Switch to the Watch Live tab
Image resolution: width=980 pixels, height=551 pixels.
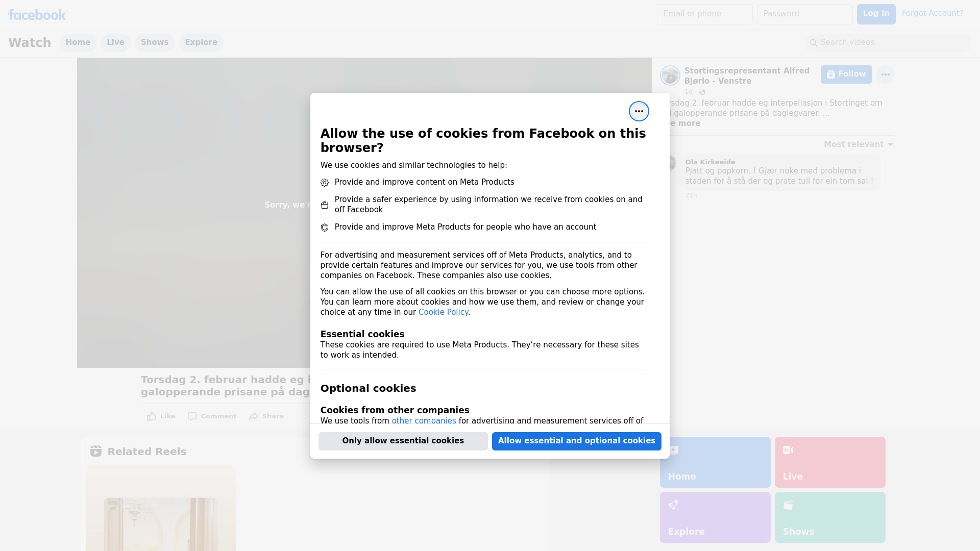pyautogui.click(x=115, y=42)
